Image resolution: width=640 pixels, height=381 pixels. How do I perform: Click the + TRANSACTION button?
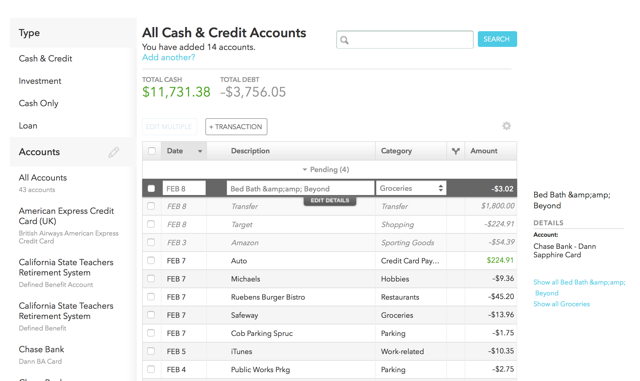coord(236,127)
